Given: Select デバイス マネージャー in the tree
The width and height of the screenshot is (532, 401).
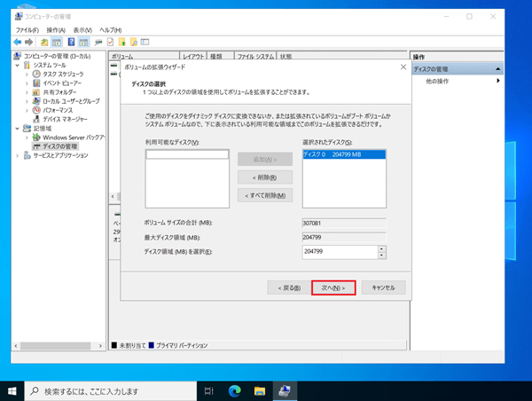Looking at the screenshot, I should click(65, 119).
